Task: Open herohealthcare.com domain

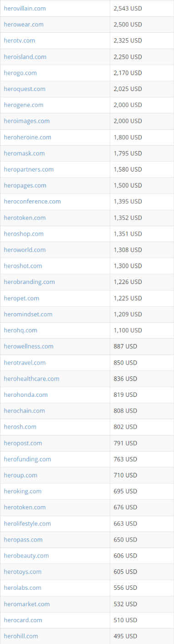Action: (31, 378)
